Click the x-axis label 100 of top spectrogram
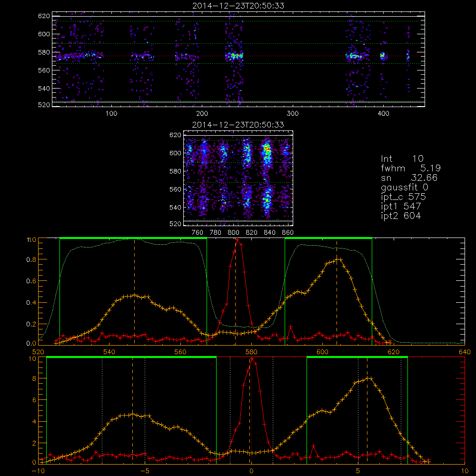Image resolution: width=476 pixels, height=476 pixels. tap(111, 114)
